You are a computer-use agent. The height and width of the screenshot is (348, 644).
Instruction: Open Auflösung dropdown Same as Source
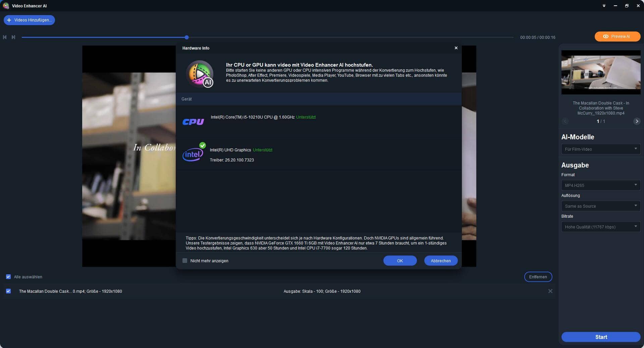click(601, 206)
